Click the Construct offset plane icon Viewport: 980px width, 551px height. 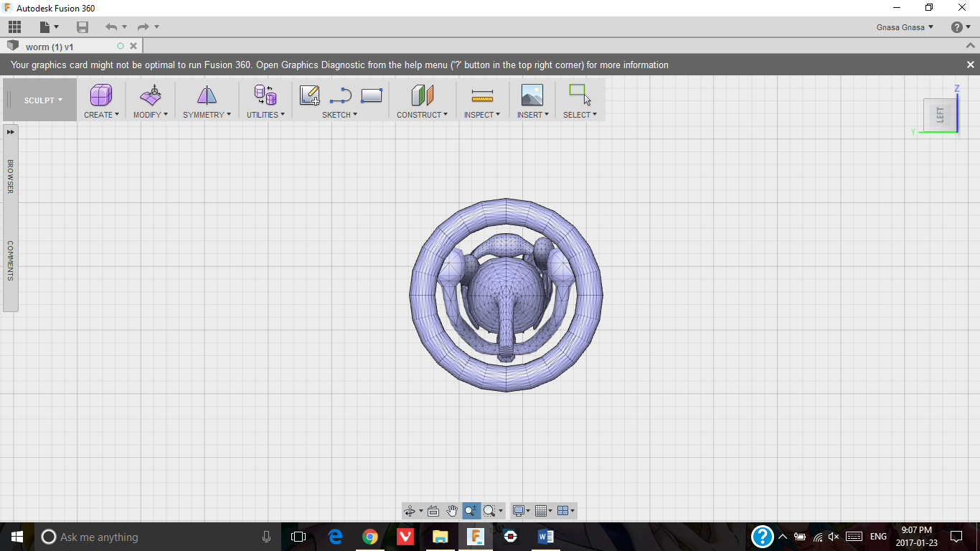pyautogui.click(x=423, y=95)
